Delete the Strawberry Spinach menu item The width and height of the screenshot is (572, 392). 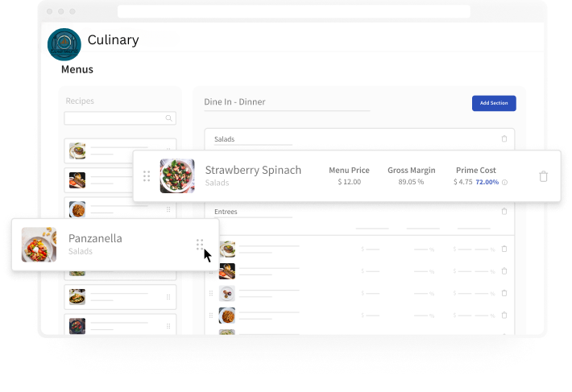click(x=543, y=176)
